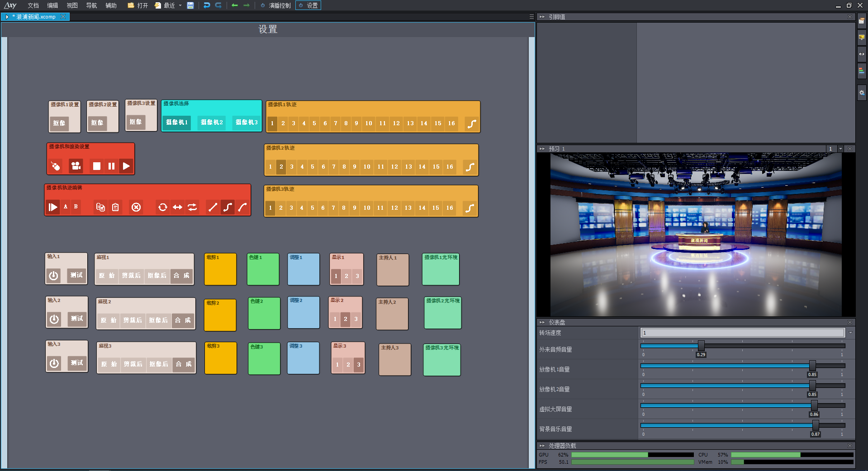This screenshot has width=868, height=471.
Task: Toggle the power button in 输入1 panel
Action: click(54, 275)
